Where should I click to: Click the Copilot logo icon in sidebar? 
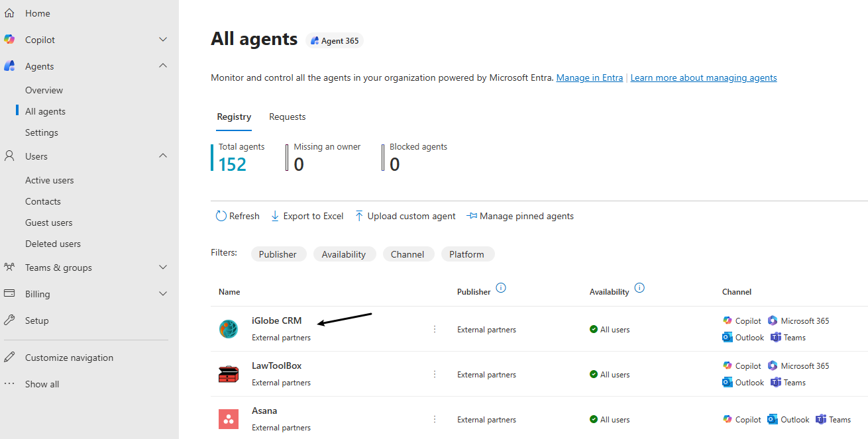point(9,40)
